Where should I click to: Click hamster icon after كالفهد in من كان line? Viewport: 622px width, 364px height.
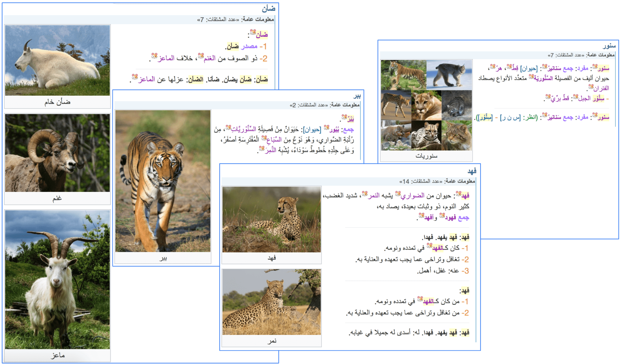click(x=420, y=299)
